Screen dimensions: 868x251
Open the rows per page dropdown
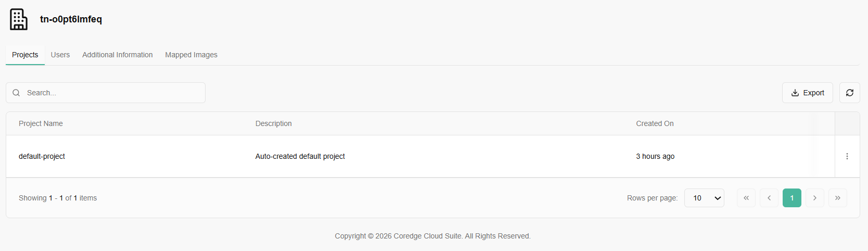pos(704,198)
